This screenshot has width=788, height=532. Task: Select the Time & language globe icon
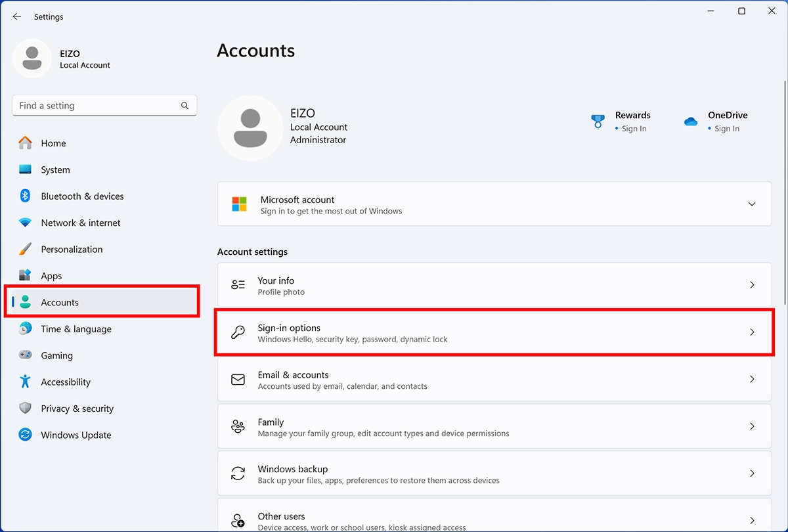(x=25, y=328)
